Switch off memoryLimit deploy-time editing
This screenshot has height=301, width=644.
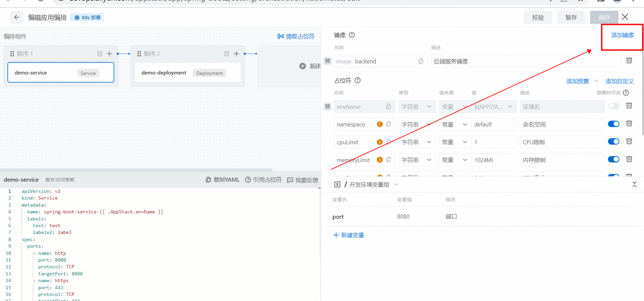[x=614, y=159]
